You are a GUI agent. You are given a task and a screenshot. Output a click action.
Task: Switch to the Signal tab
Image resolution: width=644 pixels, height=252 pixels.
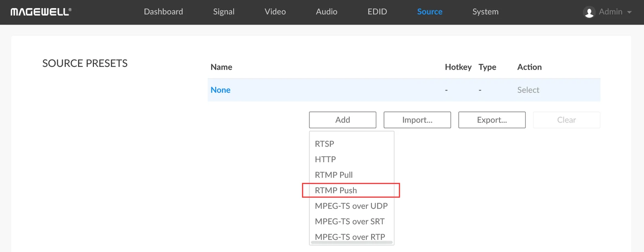click(x=224, y=12)
